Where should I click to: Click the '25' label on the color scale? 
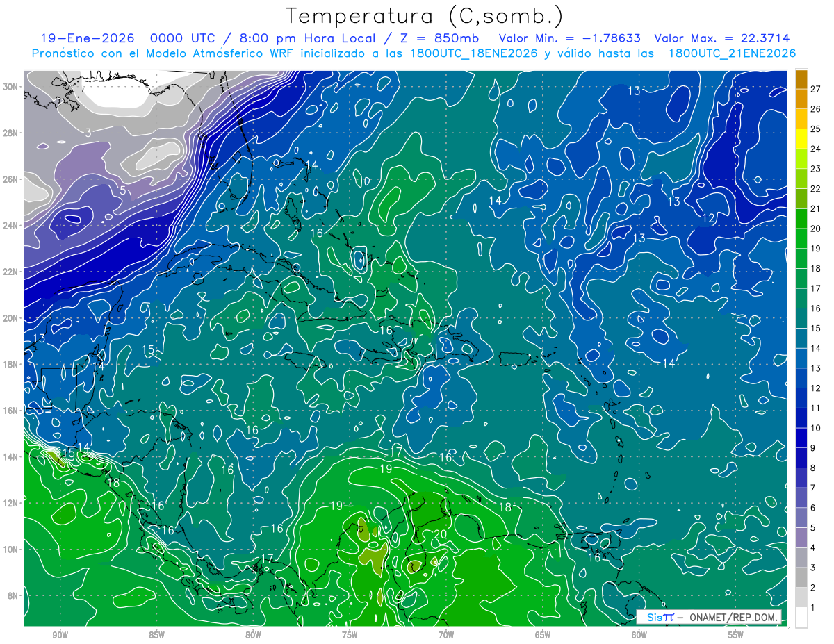click(815, 129)
